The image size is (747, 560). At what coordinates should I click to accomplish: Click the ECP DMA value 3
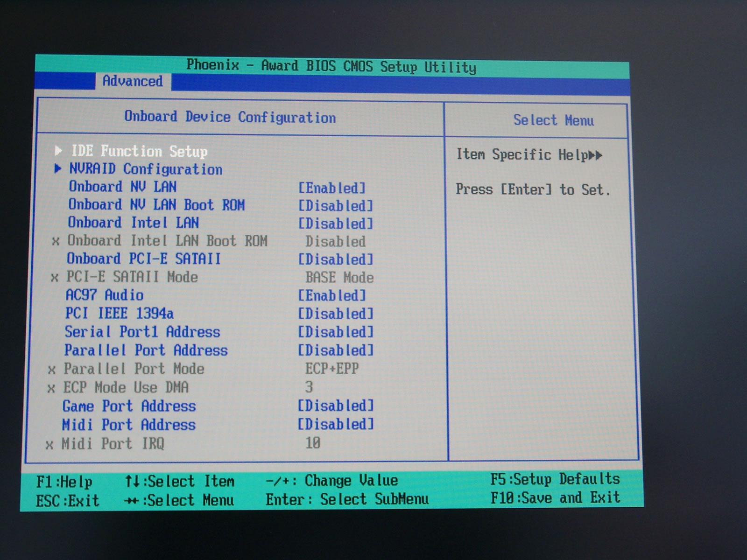[x=309, y=387]
